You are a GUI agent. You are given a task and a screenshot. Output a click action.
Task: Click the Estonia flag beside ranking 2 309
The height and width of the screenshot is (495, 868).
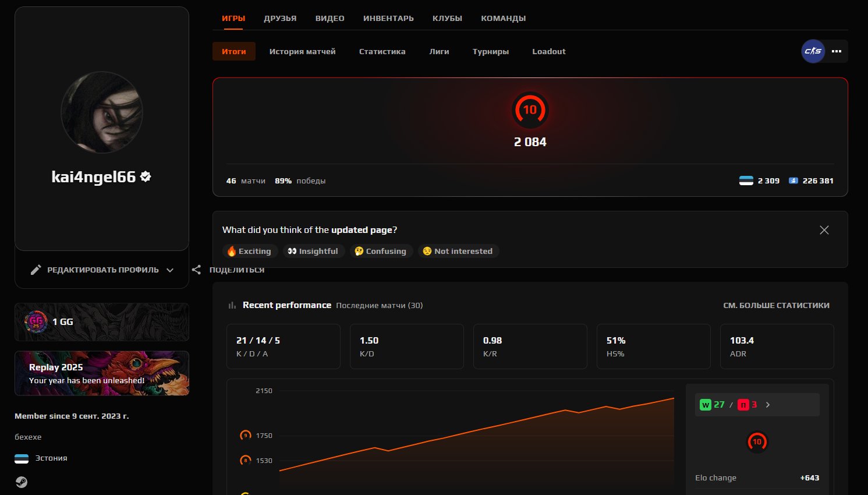click(x=745, y=181)
